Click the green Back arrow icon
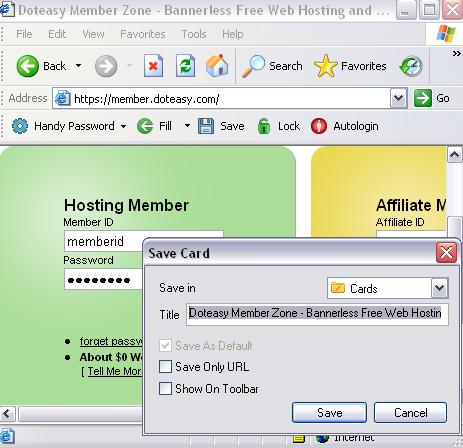The width and height of the screenshot is (463, 448). 27,66
